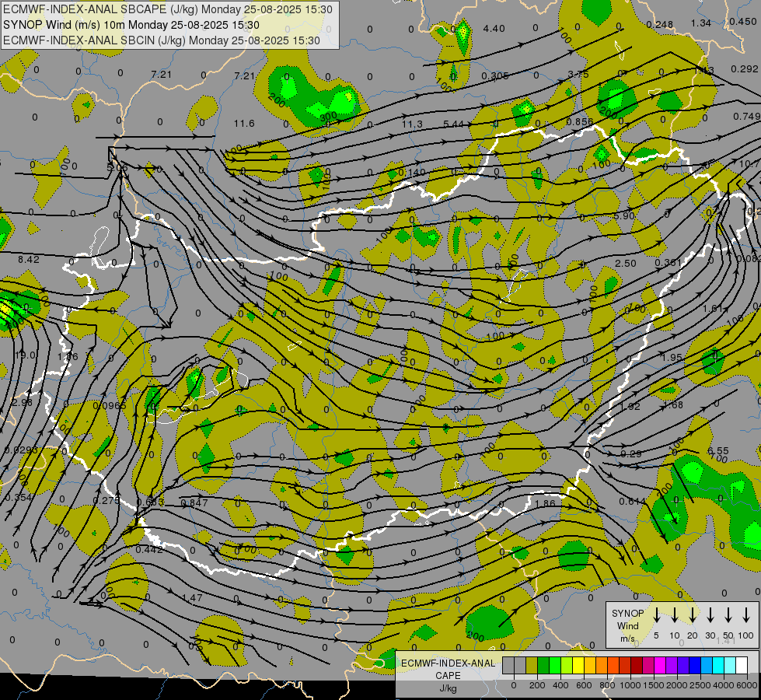Click the 11.3 value on the map
Screen dimensions: 761x700
tap(411, 124)
